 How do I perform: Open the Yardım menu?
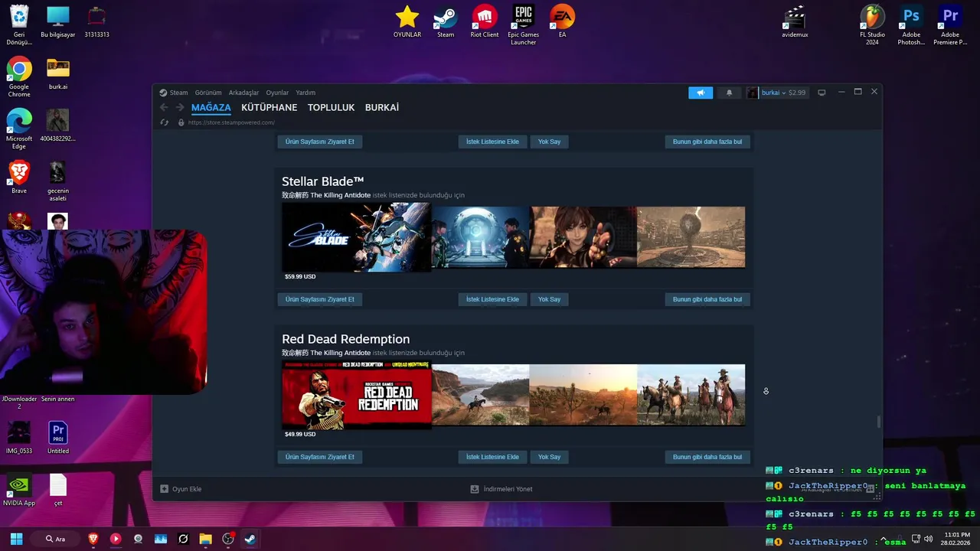[x=305, y=93]
